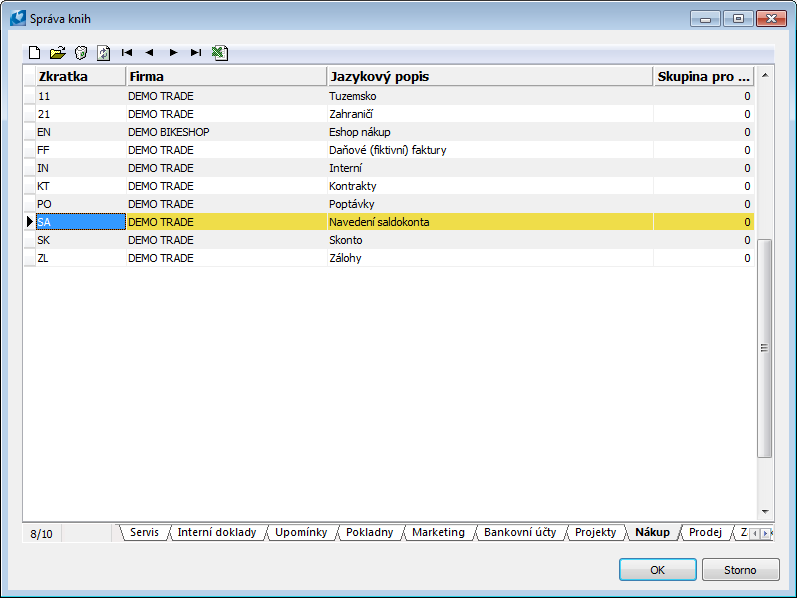Click the FF abbreviation cell

[x=80, y=150]
